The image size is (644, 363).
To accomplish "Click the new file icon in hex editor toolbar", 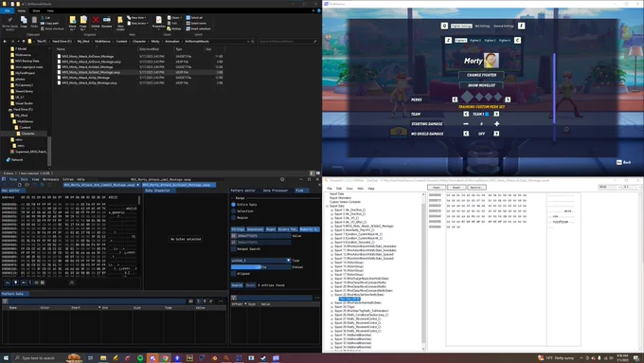I will point(19,185).
